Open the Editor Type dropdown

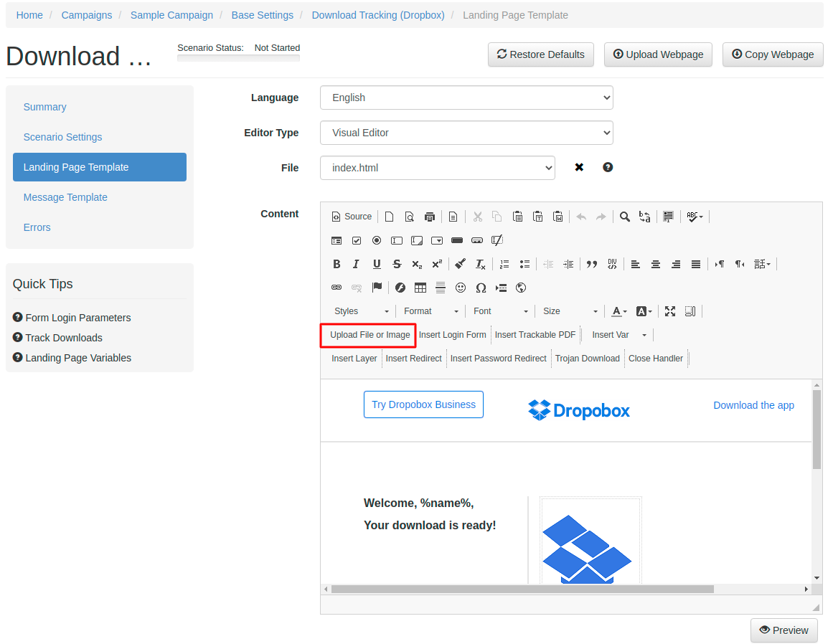[466, 133]
